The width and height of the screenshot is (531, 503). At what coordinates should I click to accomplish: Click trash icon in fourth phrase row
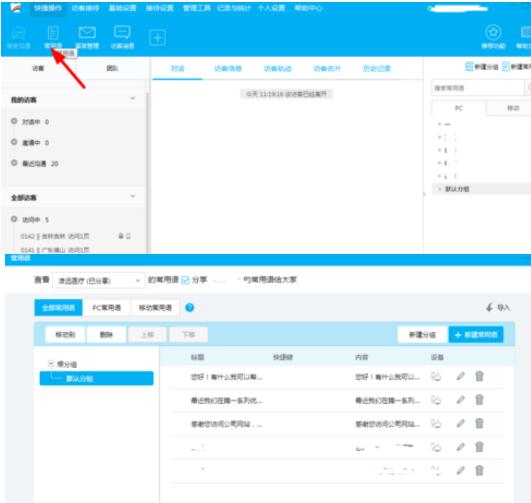click(479, 447)
